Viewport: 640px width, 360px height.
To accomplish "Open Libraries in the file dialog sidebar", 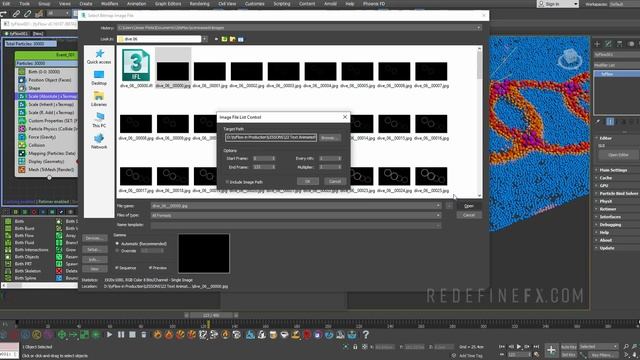I will pyautogui.click(x=99, y=99).
